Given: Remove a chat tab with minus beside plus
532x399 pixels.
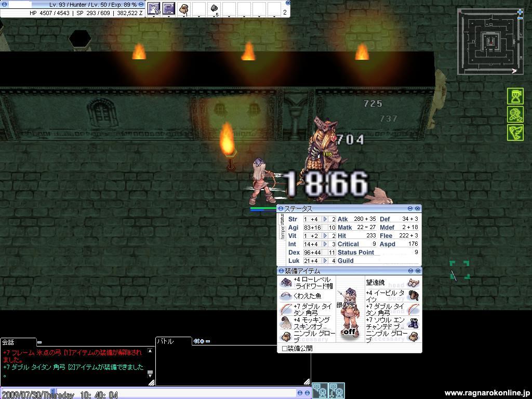Looking at the screenshot, I should coord(208,341).
